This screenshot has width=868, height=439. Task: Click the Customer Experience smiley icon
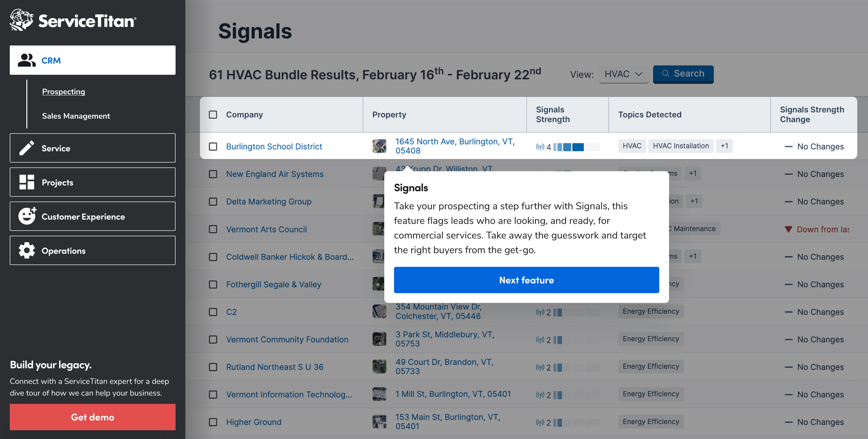coord(27,216)
